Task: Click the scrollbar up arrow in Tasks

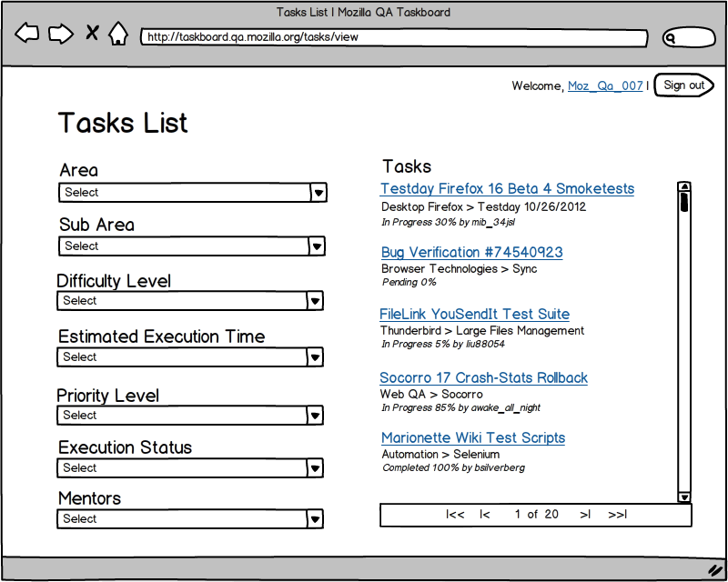Action: (x=684, y=187)
